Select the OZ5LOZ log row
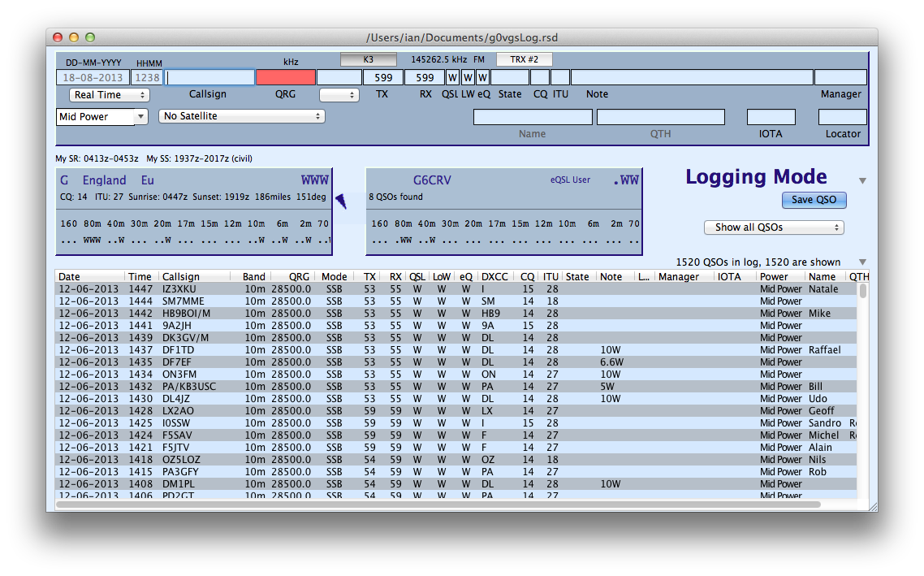 pos(456,460)
